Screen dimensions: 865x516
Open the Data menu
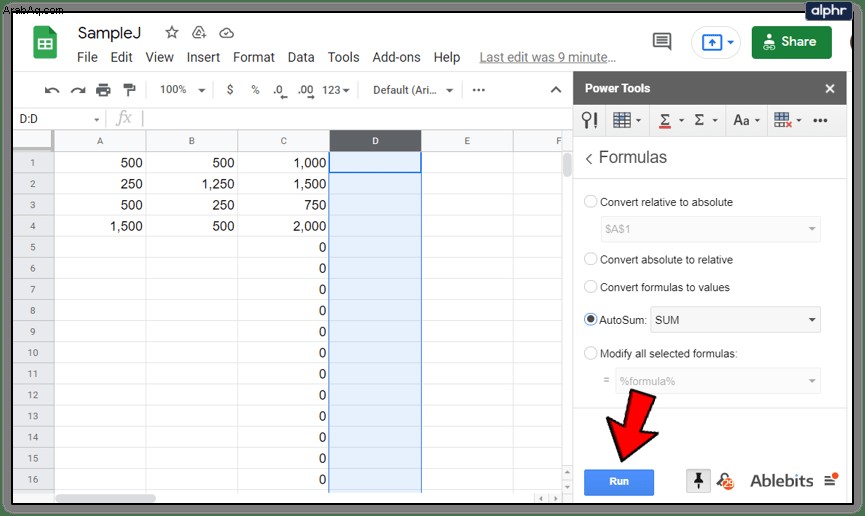tap(301, 57)
